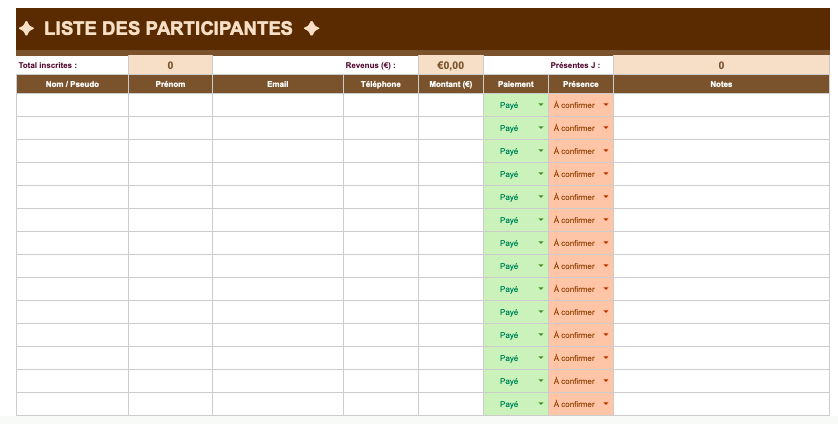Open the second row's Paiement dropdown
The width and height of the screenshot is (838, 424).
(x=541, y=128)
